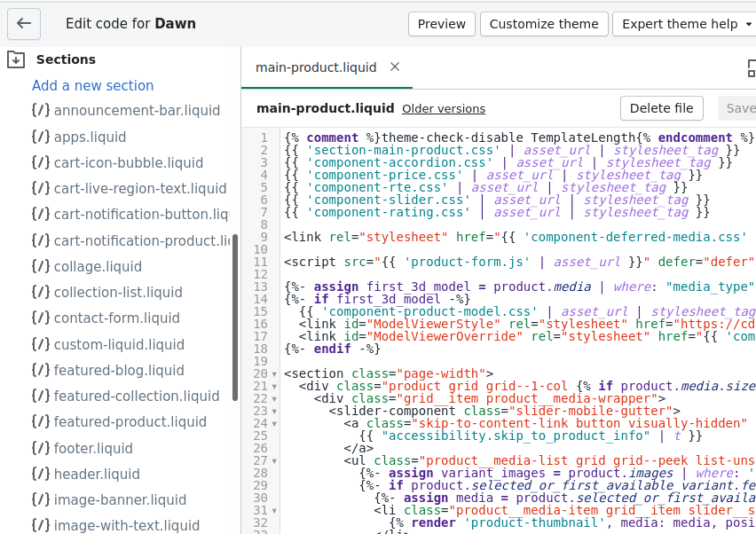Click the Older versions link
Image resolution: width=756 pixels, height=534 pixels.
tap(444, 109)
